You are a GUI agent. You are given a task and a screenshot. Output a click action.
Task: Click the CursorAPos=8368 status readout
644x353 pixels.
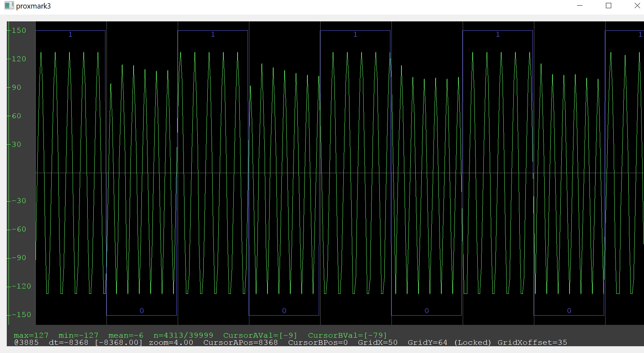click(240, 342)
